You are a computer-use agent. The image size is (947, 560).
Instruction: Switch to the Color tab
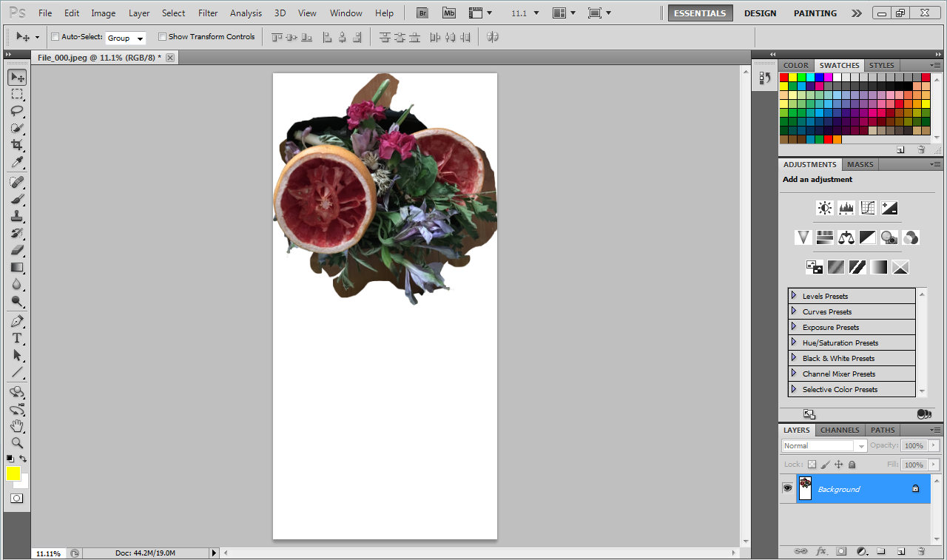[796, 65]
